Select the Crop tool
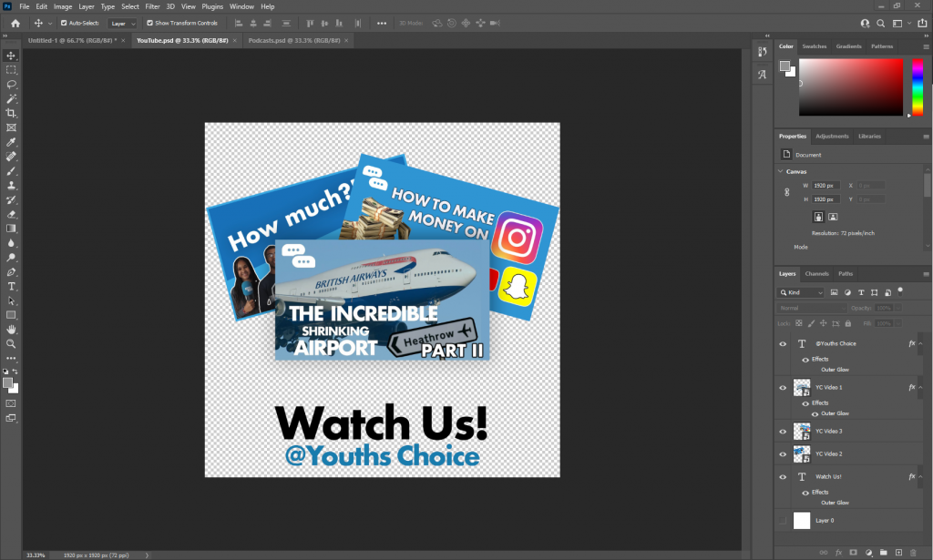This screenshot has width=933, height=560. point(11,113)
